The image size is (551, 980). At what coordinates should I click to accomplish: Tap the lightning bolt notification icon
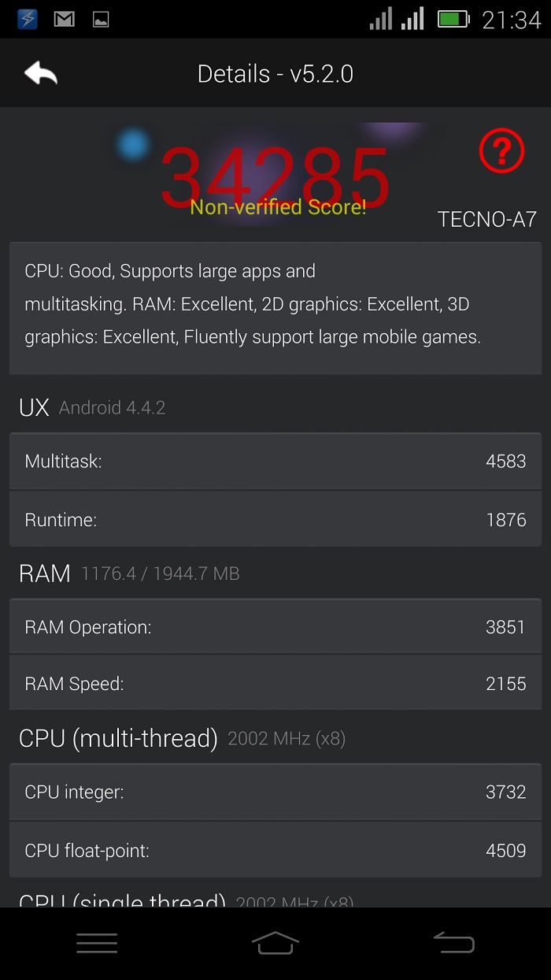(x=28, y=19)
